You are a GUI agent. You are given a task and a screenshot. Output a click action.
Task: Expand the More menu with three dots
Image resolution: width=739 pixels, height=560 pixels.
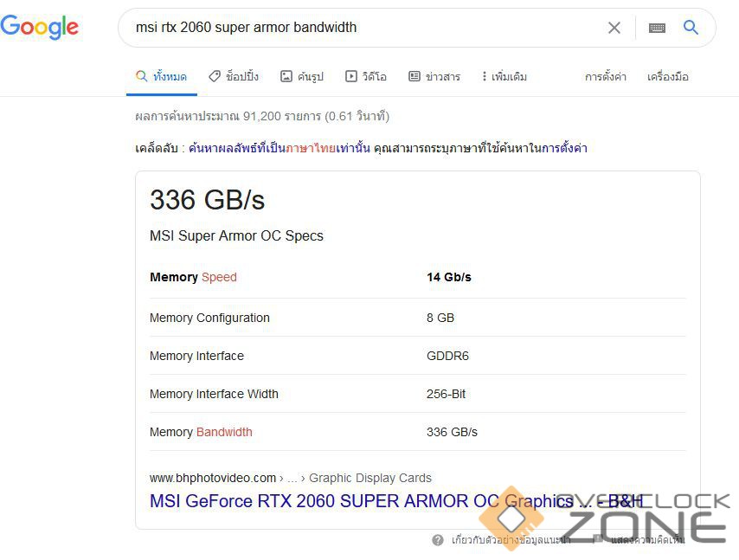pyautogui.click(x=504, y=77)
